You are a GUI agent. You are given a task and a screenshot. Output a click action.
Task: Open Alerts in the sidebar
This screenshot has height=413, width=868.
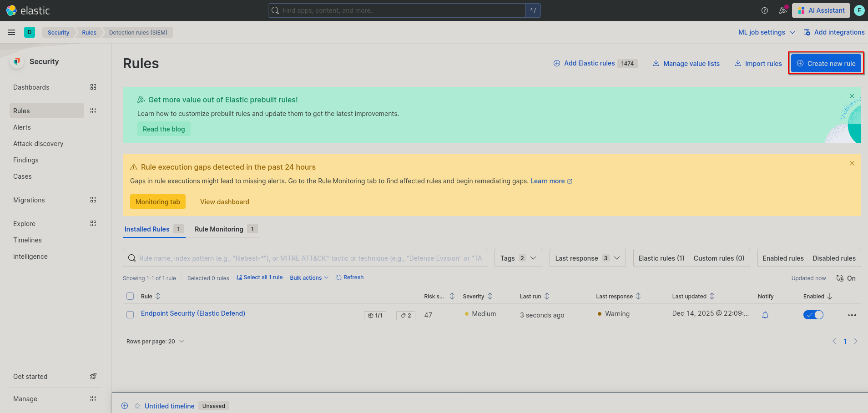[22, 127]
